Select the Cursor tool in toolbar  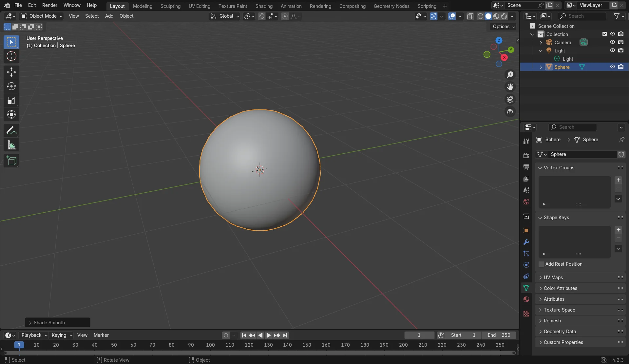click(11, 56)
